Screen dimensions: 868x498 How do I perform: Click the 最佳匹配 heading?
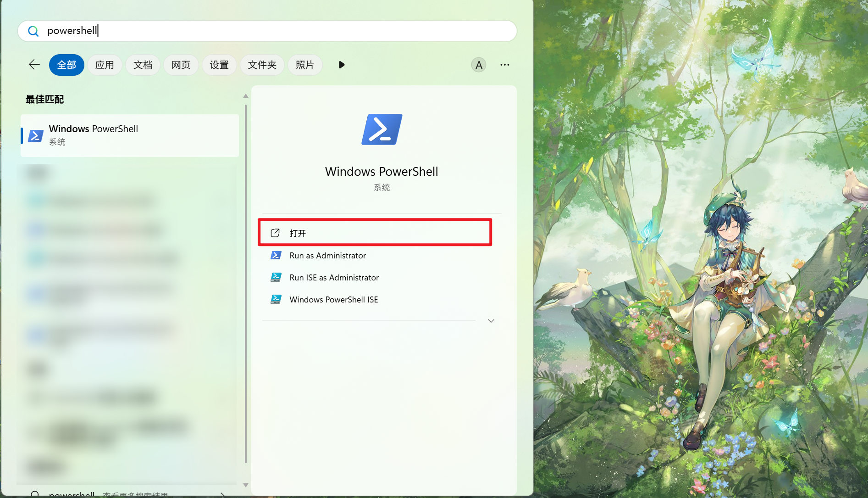[x=44, y=99]
